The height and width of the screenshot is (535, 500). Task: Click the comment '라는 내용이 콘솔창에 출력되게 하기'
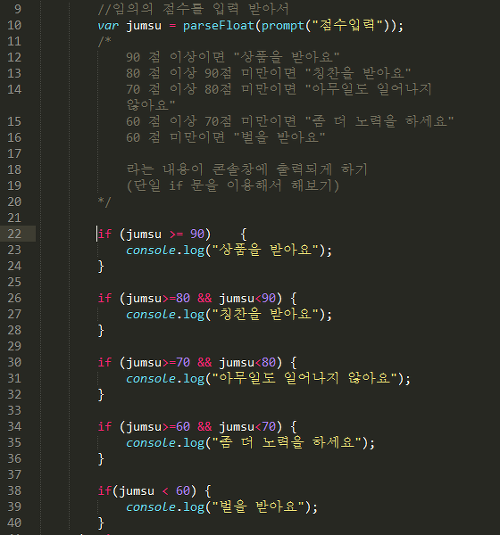[247, 170]
